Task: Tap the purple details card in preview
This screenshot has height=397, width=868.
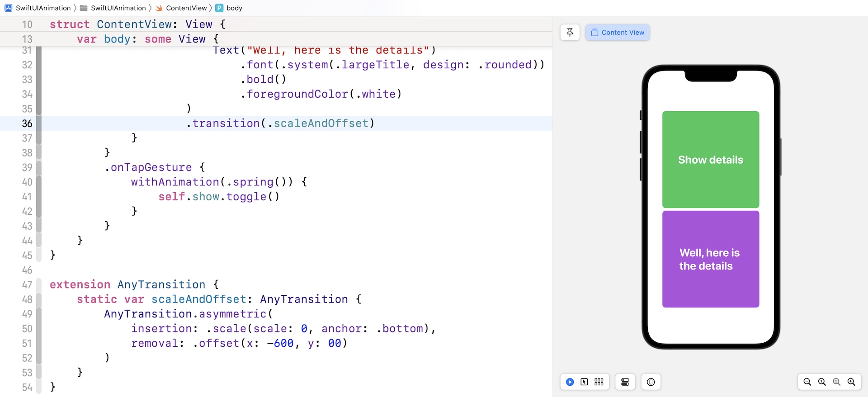Action: point(710,259)
